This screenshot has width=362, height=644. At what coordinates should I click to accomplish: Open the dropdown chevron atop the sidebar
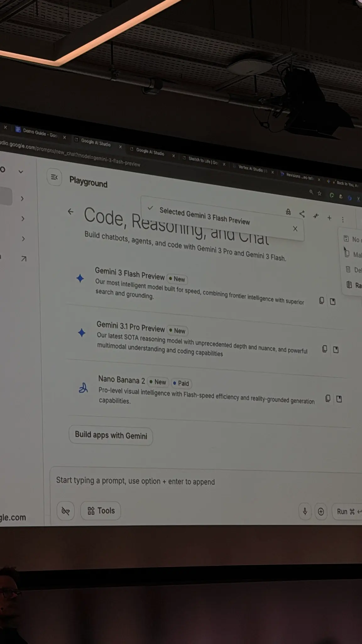coord(21,172)
